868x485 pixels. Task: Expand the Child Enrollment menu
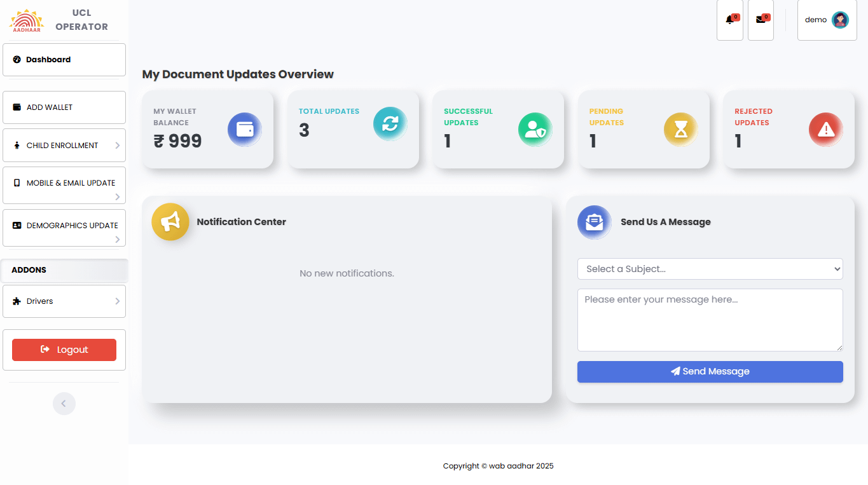(x=64, y=146)
